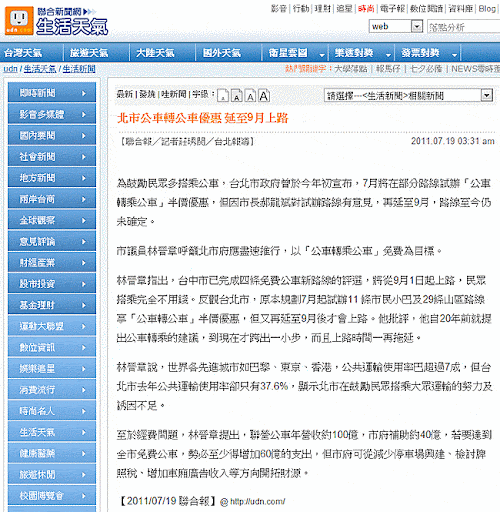Click the arrow icon beside 國內要聞
The width and height of the screenshot is (500, 512).
[84, 136]
